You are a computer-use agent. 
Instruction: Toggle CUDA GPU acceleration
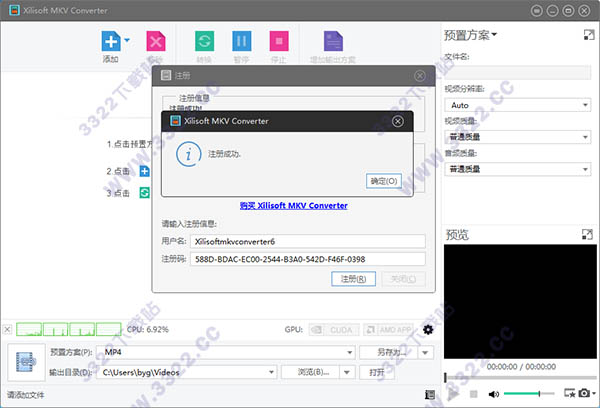coord(334,330)
